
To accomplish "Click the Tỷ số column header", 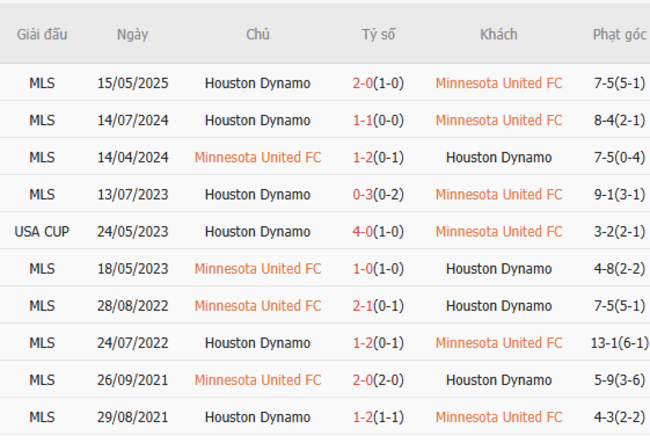I will click(378, 34).
